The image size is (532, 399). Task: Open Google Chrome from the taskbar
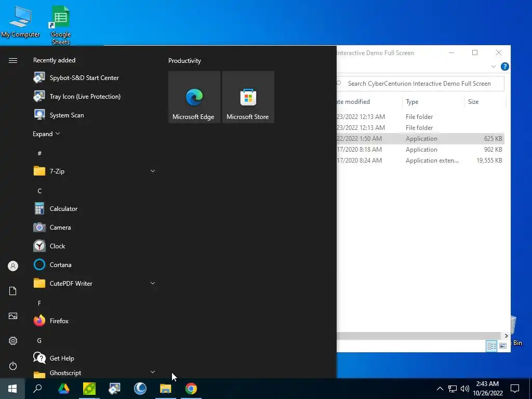[191, 389]
